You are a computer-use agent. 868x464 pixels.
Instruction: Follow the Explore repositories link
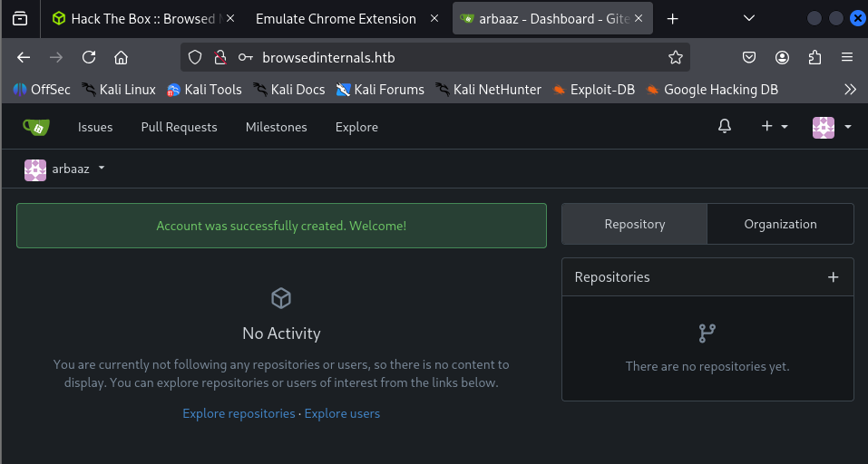[239, 413]
